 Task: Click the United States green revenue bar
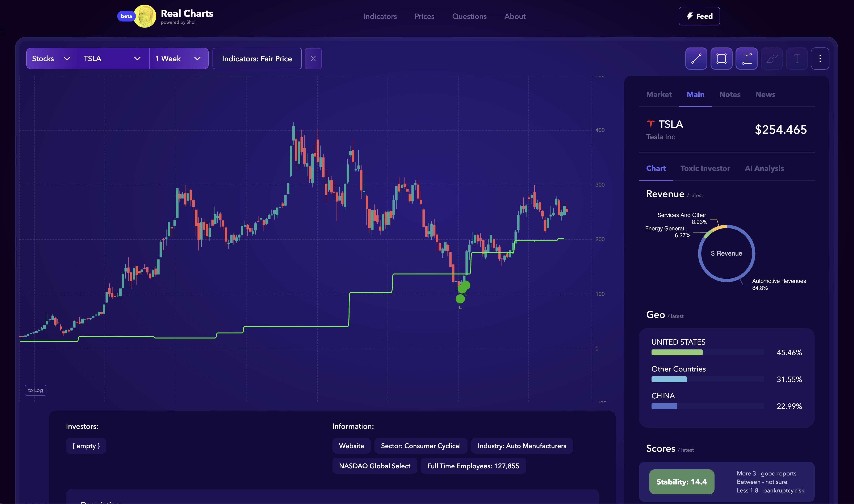[x=677, y=353]
